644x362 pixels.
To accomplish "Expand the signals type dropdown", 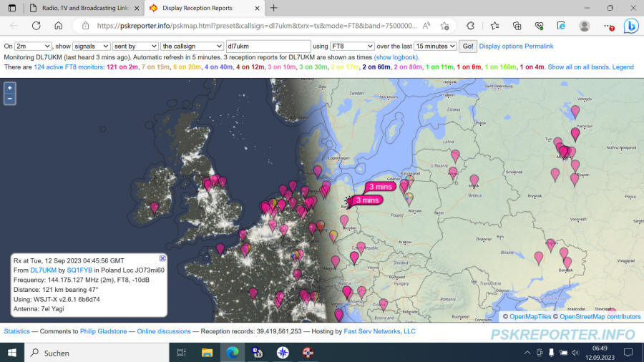I will pos(92,46).
